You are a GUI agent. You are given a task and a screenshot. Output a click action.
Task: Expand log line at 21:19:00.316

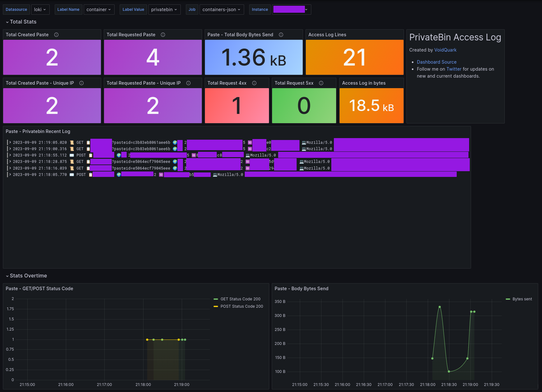pyautogui.click(x=10, y=149)
